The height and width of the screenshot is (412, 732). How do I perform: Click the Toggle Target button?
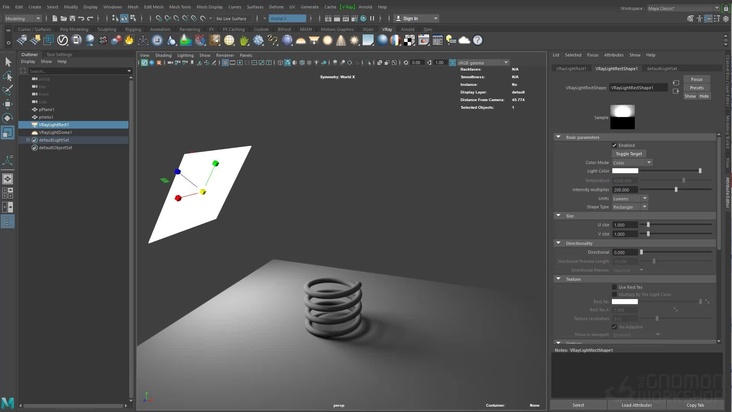point(628,154)
